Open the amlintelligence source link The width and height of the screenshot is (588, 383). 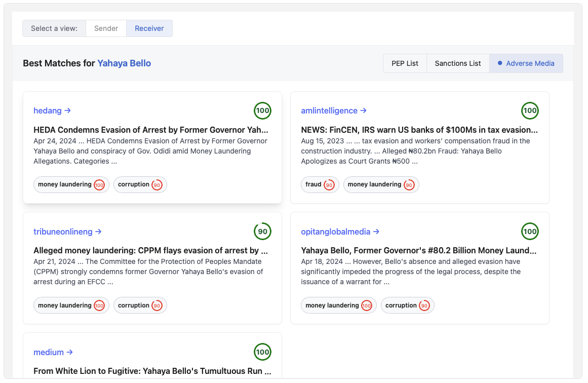click(333, 110)
